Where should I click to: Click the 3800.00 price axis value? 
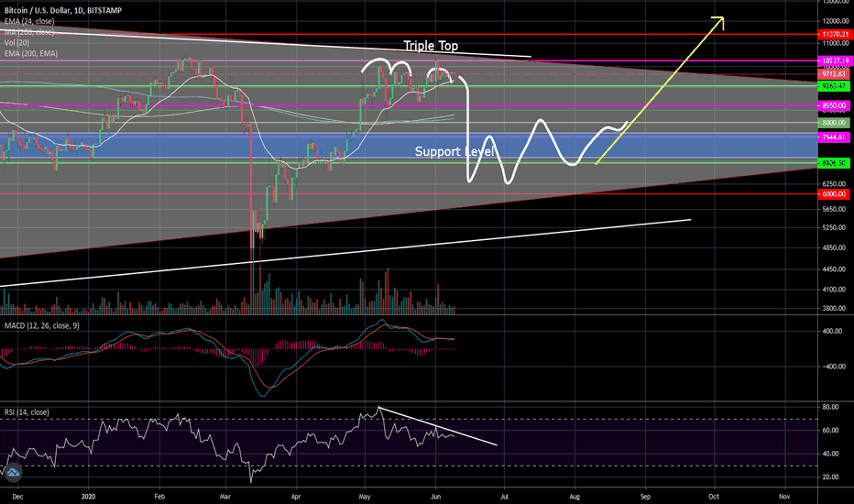click(834, 309)
